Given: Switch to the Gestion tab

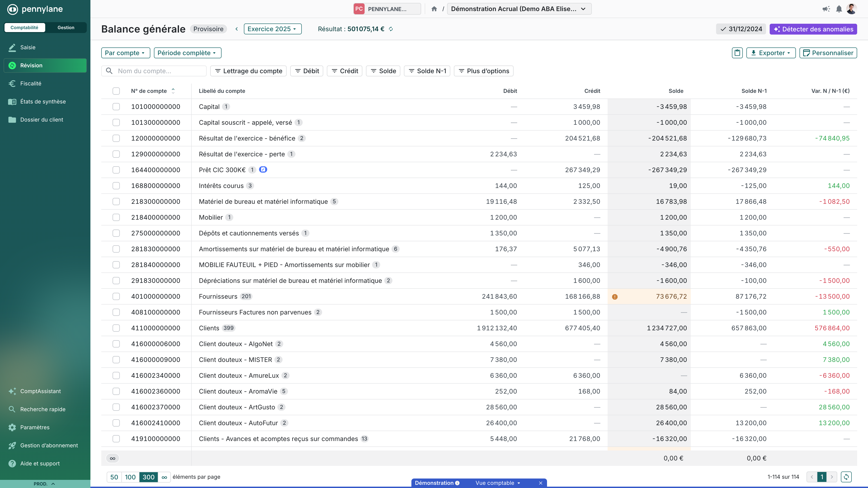Looking at the screenshot, I should click(66, 28).
